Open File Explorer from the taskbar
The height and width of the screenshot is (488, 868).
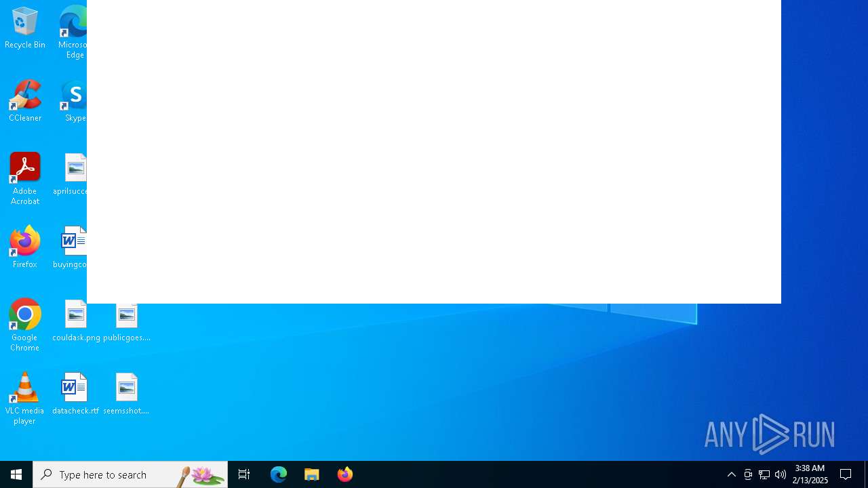click(x=312, y=474)
